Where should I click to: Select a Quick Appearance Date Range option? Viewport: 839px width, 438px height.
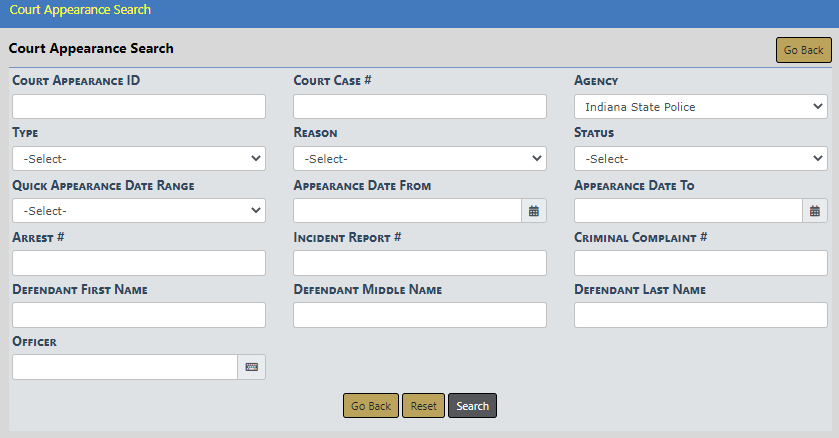coord(139,211)
